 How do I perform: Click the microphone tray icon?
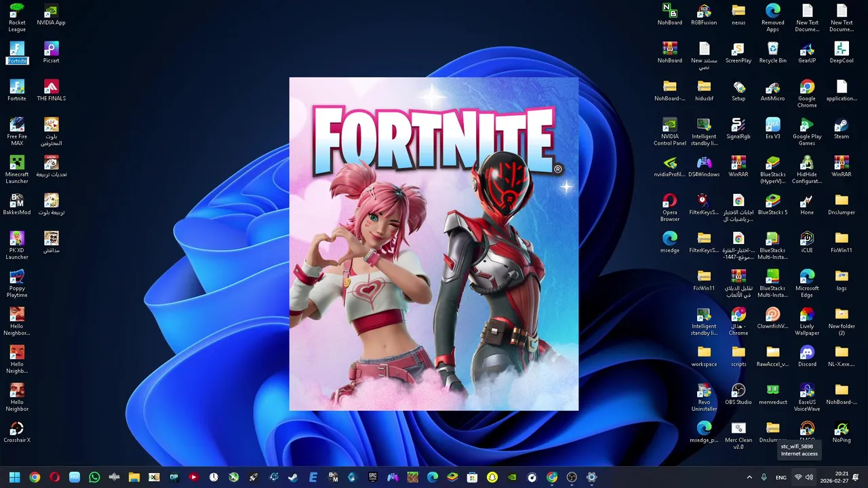[x=764, y=477]
